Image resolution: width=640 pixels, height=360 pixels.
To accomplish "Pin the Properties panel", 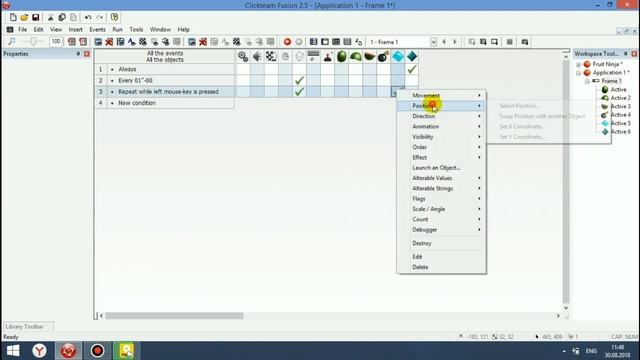I will (78, 54).
